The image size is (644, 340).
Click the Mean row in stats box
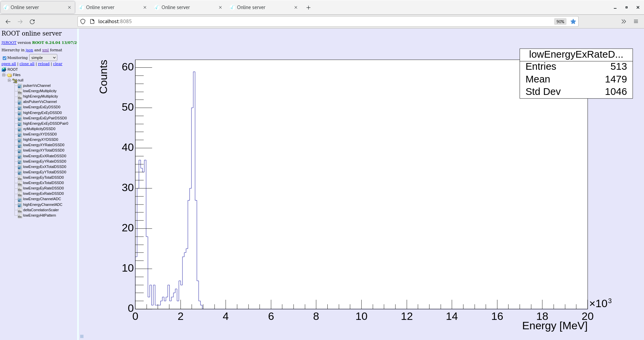tap(576, 79)
